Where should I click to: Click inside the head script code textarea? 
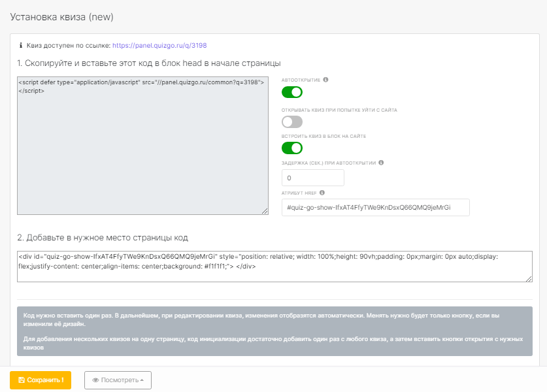(142, 146)
